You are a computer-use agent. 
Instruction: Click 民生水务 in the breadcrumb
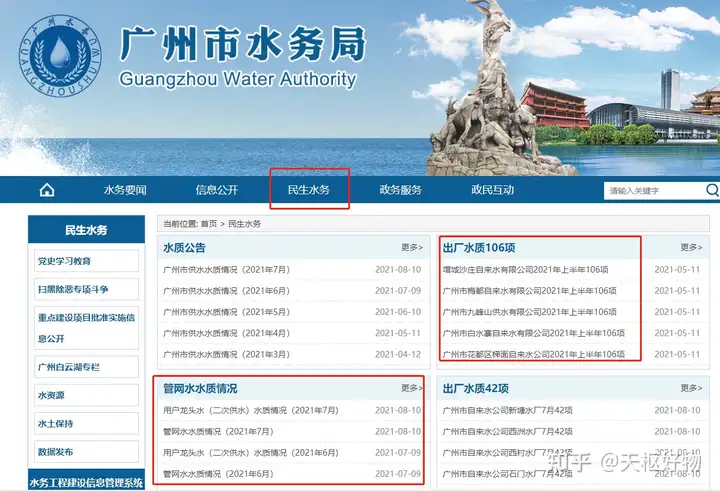244,224
